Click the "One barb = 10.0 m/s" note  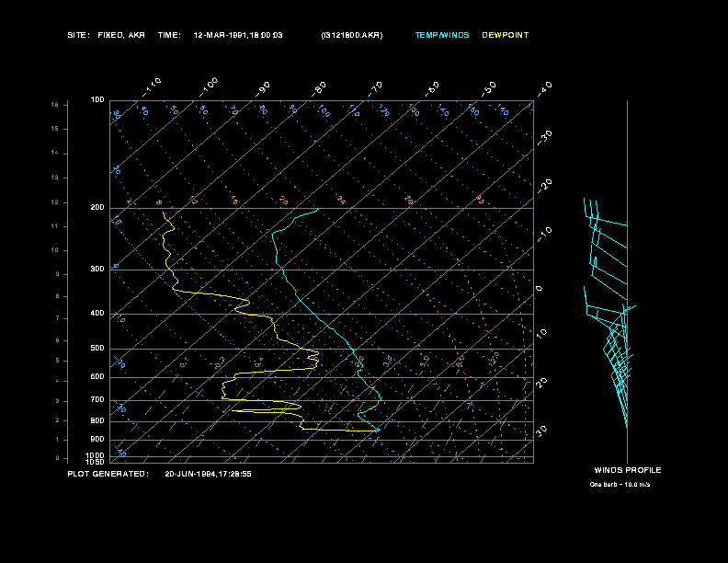620,485
